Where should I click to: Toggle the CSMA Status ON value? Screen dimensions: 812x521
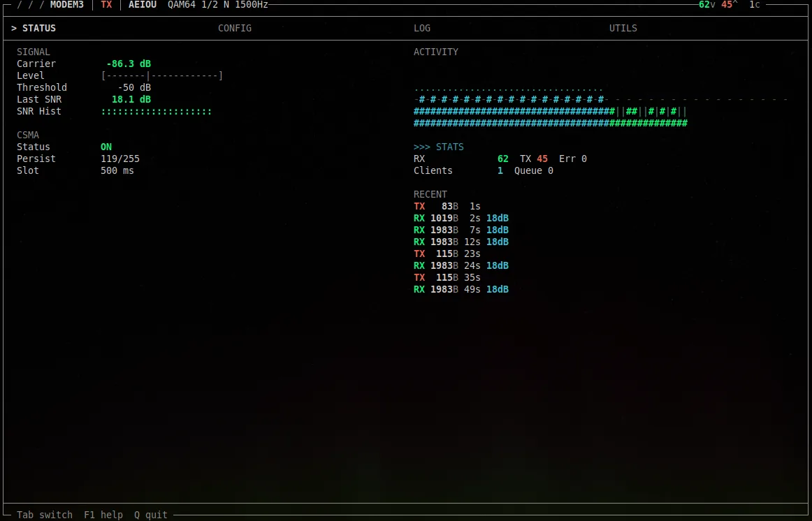pos(106,147)
